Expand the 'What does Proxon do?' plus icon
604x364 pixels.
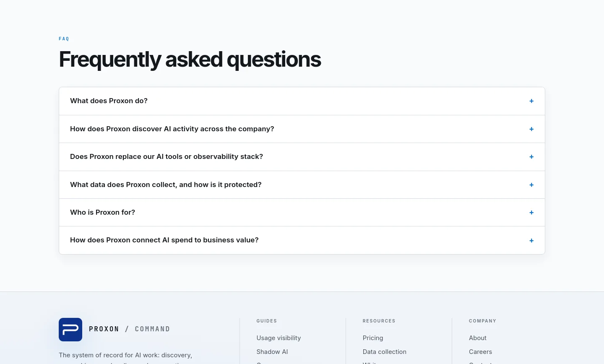[x=531, y=101]
